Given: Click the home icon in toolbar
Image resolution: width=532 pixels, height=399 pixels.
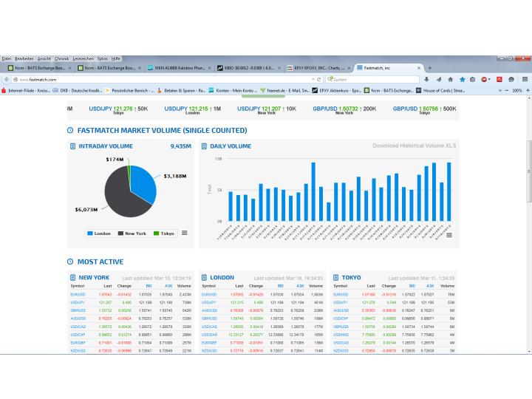Looking at the screenshot, I should 451,79.
